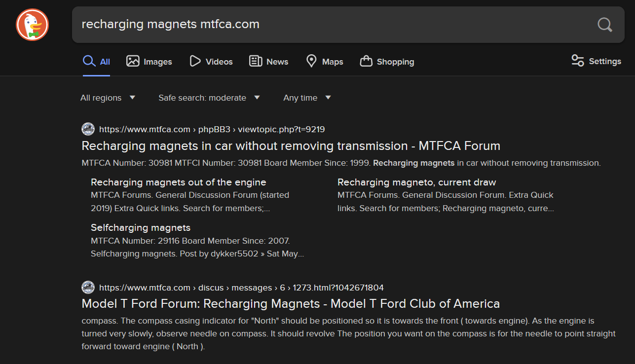Open the Safe search moderate dropdown
Viewport: 635px width, 364px height.
pyautogui.click(x=209, y=98)
